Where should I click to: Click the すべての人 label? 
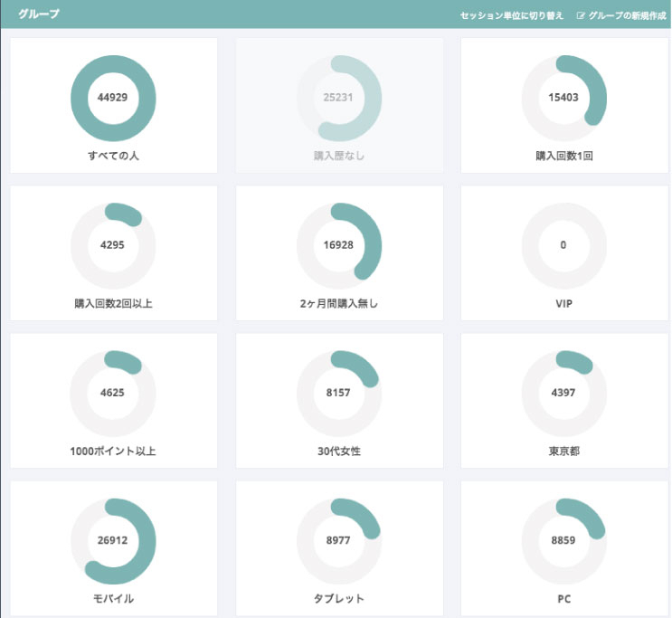pyautogui.click(x=113, y=156)
